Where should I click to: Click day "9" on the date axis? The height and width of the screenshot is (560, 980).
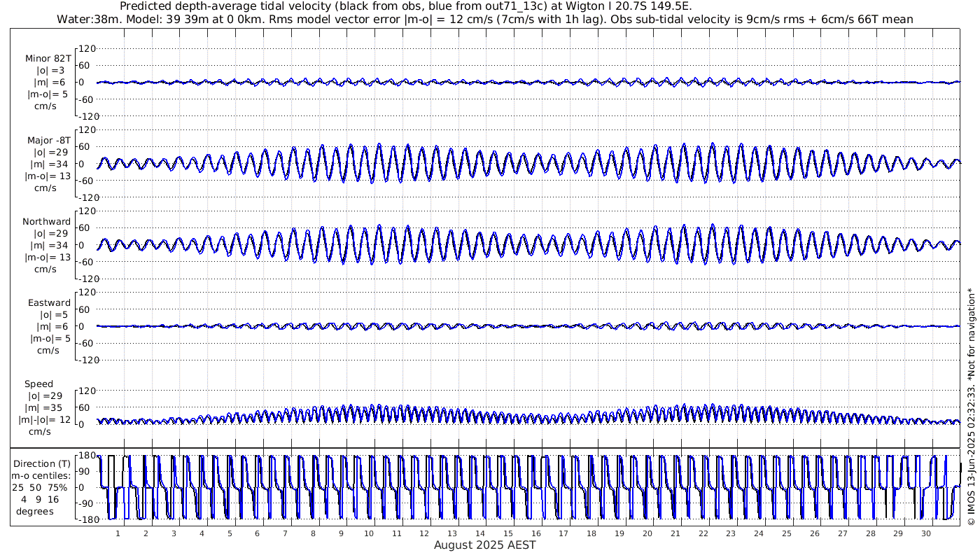[341, 533]
